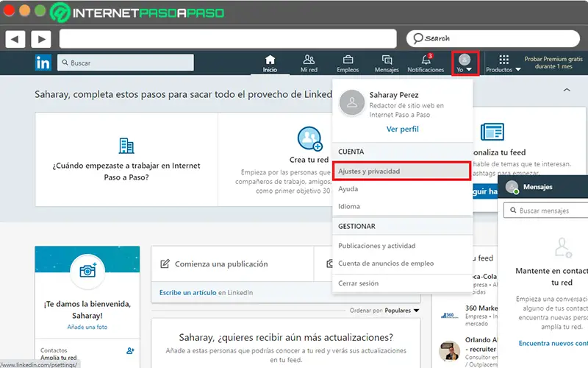Click the Orlando profile photo thumbnail
588x368 pixels.
450,351
